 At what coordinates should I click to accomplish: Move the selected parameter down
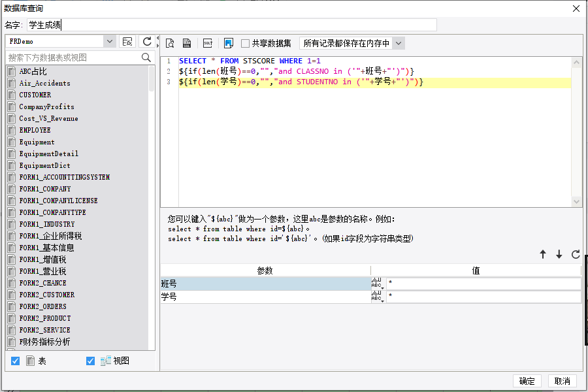[559, 255]
